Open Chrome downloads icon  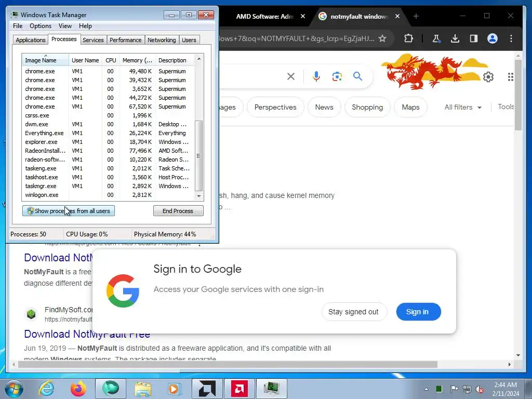pos(455,38)
